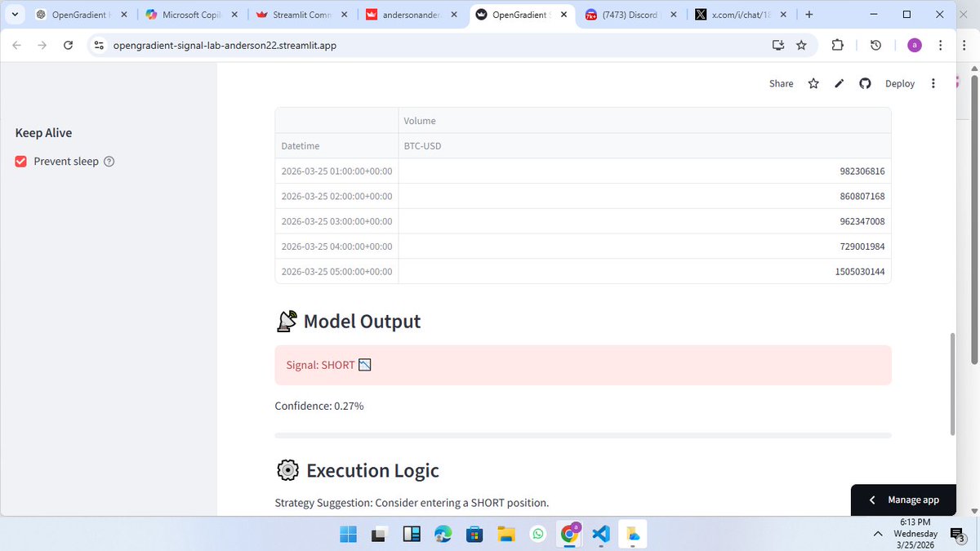The height and width of the screenshot is (551, 980).
Task: Open the taskbar clock and date
Action: 915,534
